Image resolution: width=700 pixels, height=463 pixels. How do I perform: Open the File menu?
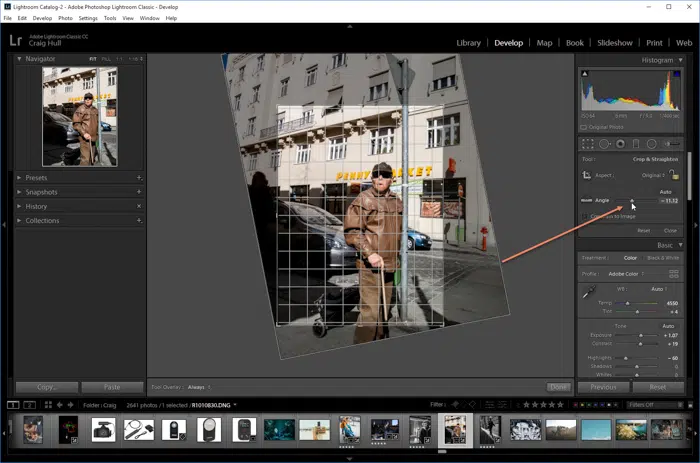[8, 18]
